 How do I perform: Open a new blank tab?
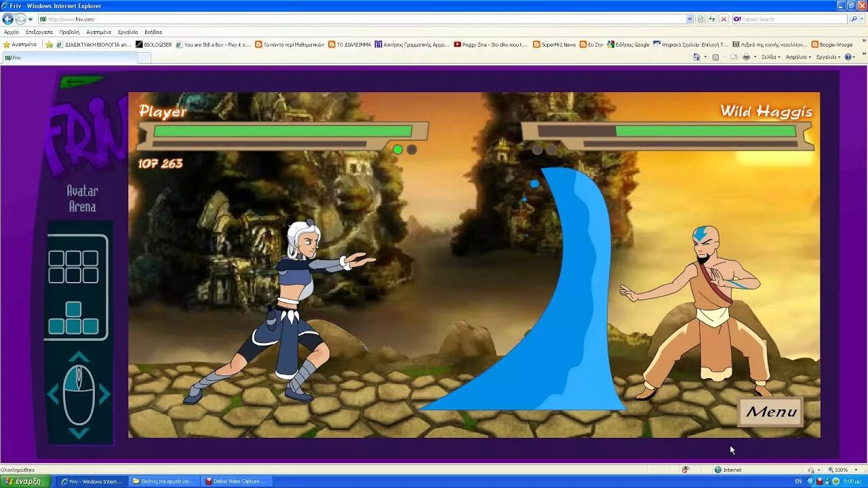click(144, 58)
